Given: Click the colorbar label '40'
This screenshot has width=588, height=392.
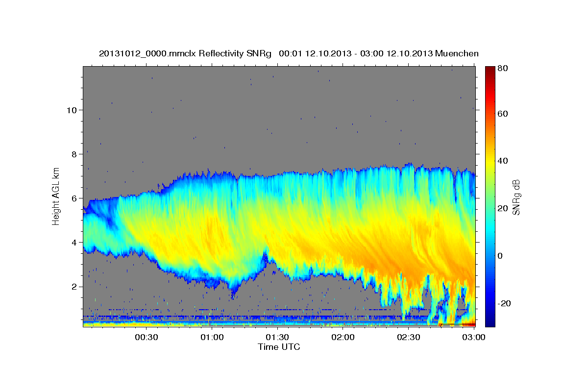Looking at the screenshot, I should click(x=503, y=161).
